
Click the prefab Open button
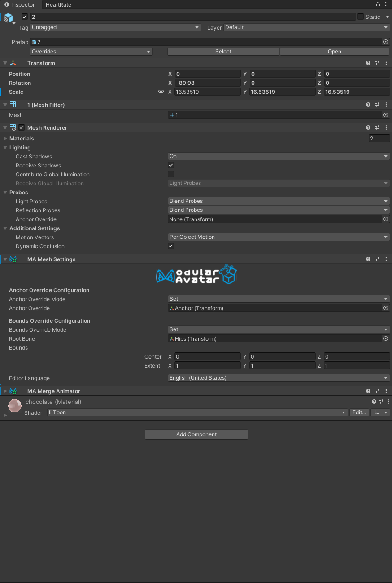pyautogui.click(x=334, y=52)
